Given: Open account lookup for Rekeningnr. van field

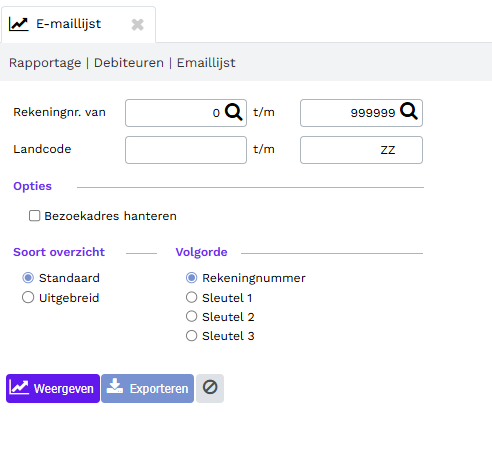Looking at the screenshot, I should pos(234,112).
